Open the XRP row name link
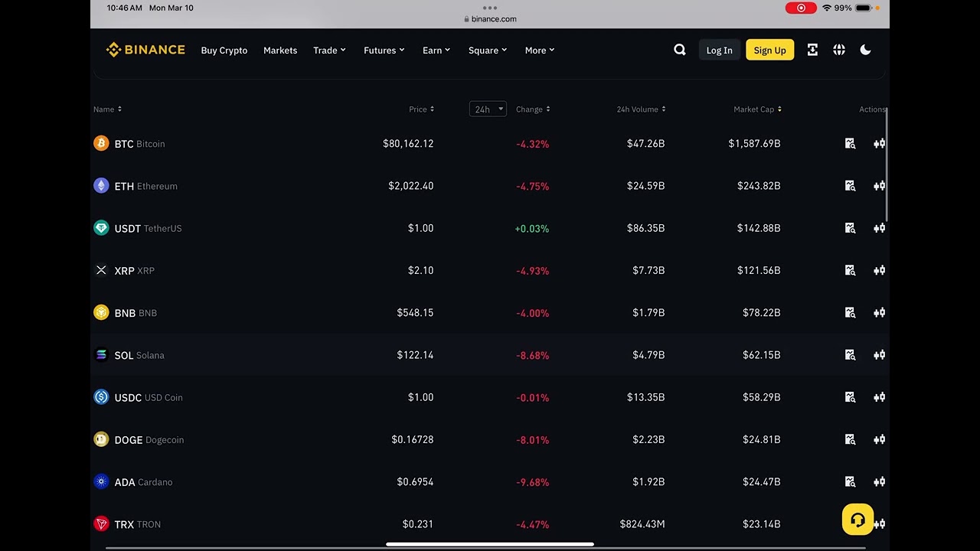 (x=134, y=270)
